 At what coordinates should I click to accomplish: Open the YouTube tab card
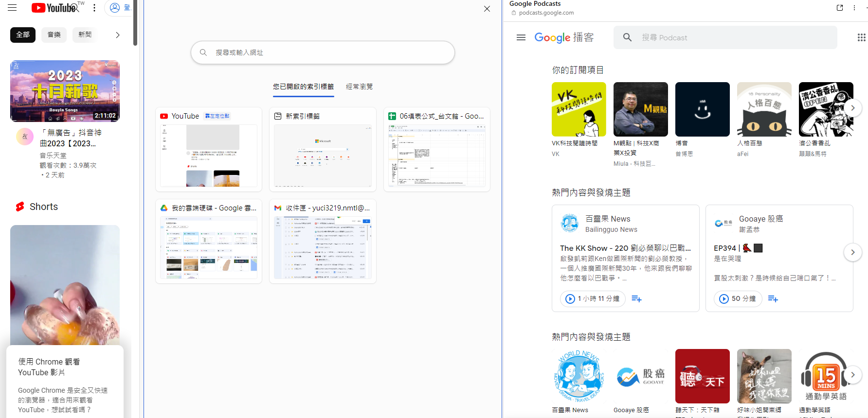(209, 149)
